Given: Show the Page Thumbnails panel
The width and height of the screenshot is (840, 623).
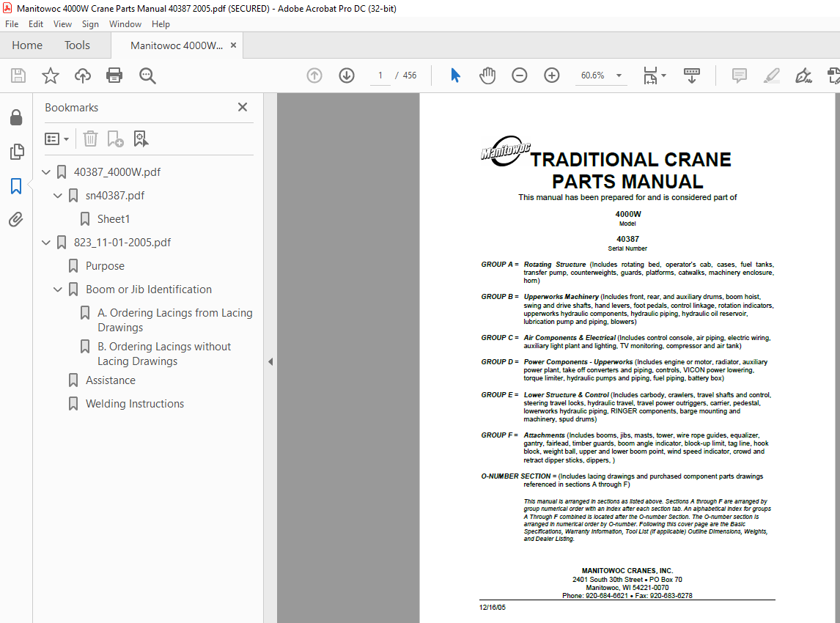Looking at the screenshot, I should (x=17, y=152).
